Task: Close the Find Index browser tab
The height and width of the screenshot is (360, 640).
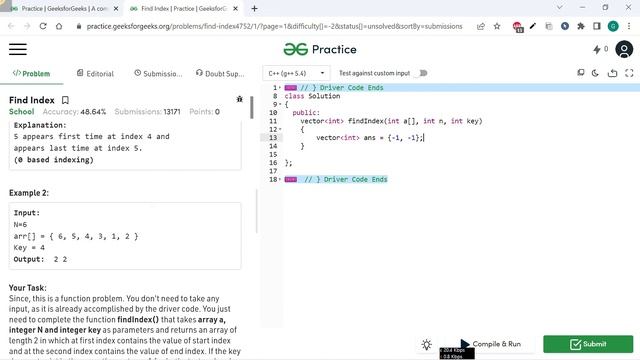Action: pos(236,9)
